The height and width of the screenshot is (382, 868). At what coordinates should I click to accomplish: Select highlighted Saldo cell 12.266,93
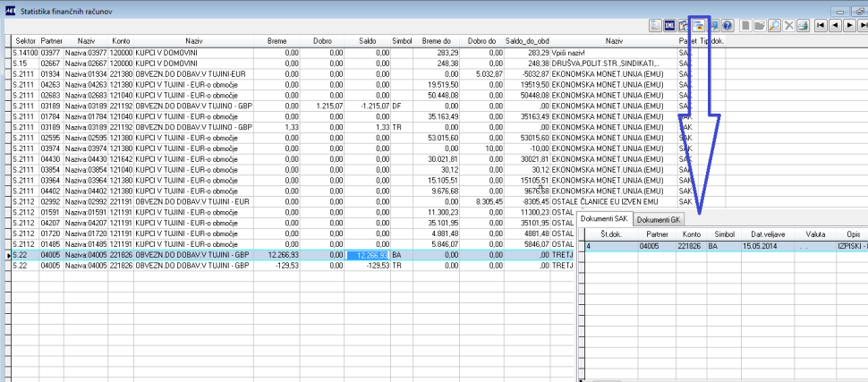(x=367, y=255)
